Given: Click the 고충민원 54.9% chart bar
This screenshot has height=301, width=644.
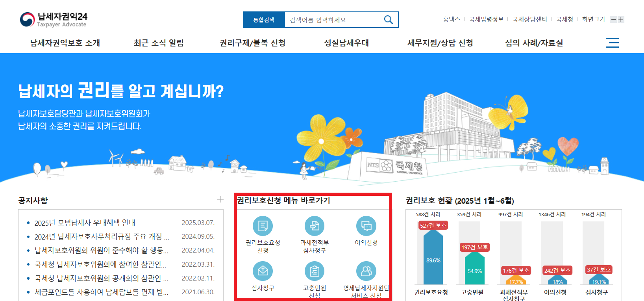Looking at the screenshot, I should (475, 268).
